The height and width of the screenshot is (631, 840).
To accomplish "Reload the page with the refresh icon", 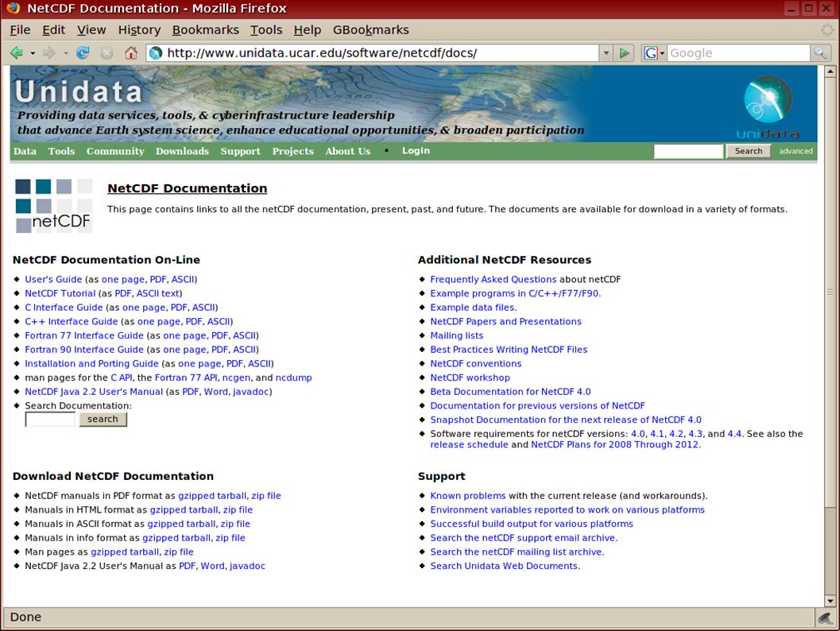I will coord(83,52).
